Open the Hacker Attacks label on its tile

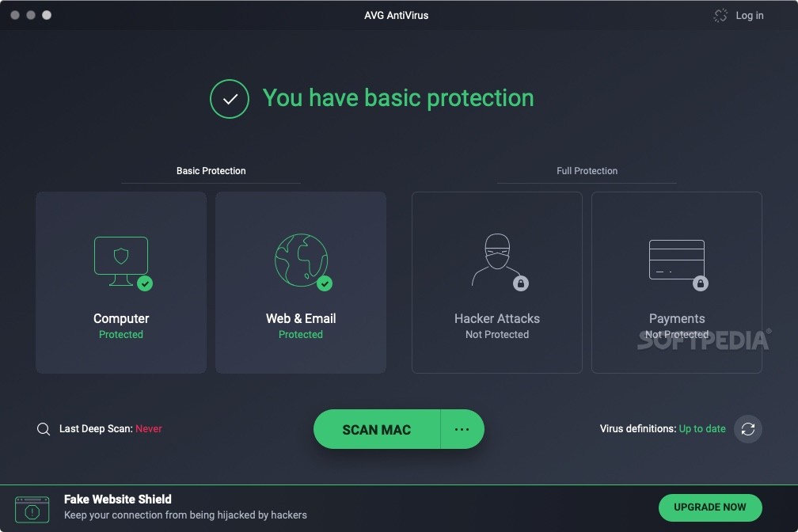coord(496,319)
